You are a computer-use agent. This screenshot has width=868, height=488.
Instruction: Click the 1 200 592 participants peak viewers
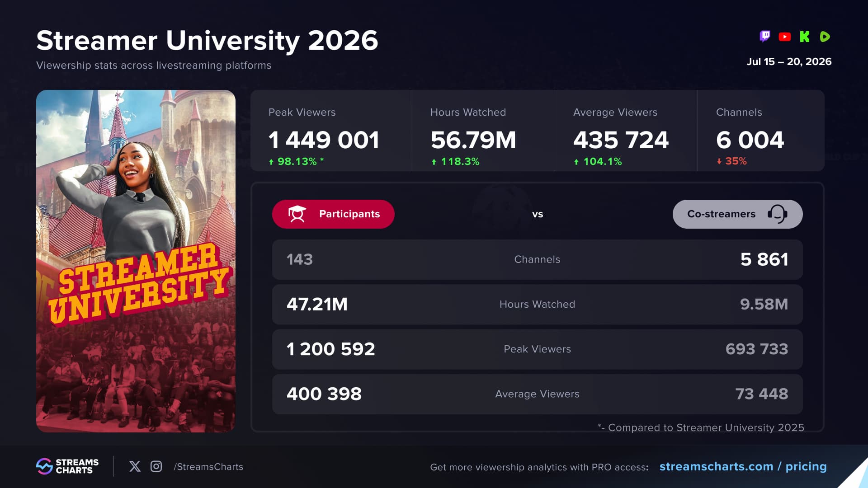pyautogui.click(x=331, y=349)
